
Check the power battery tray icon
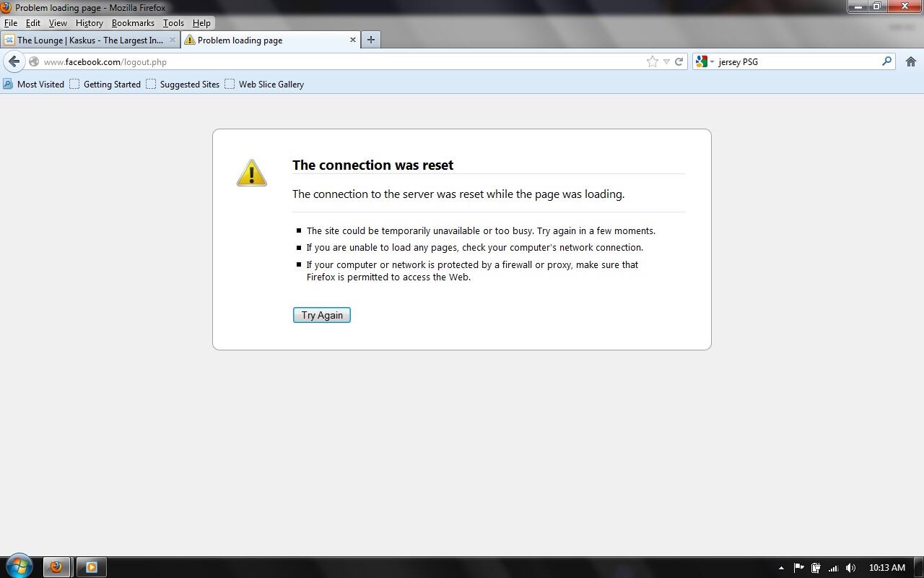pos(816,568)
